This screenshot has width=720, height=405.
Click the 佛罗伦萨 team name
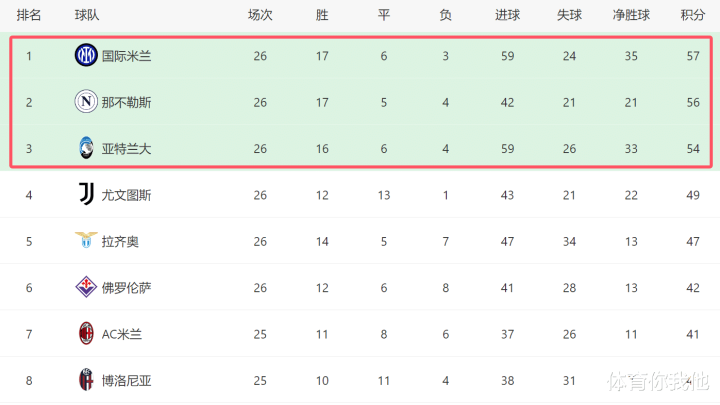[126, 288]
